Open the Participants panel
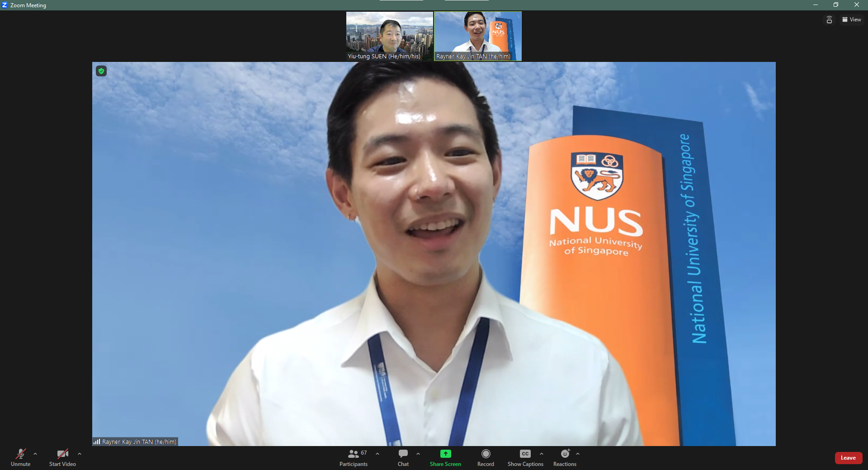Viewport: 868px width, 470px height. coord(354,457)
